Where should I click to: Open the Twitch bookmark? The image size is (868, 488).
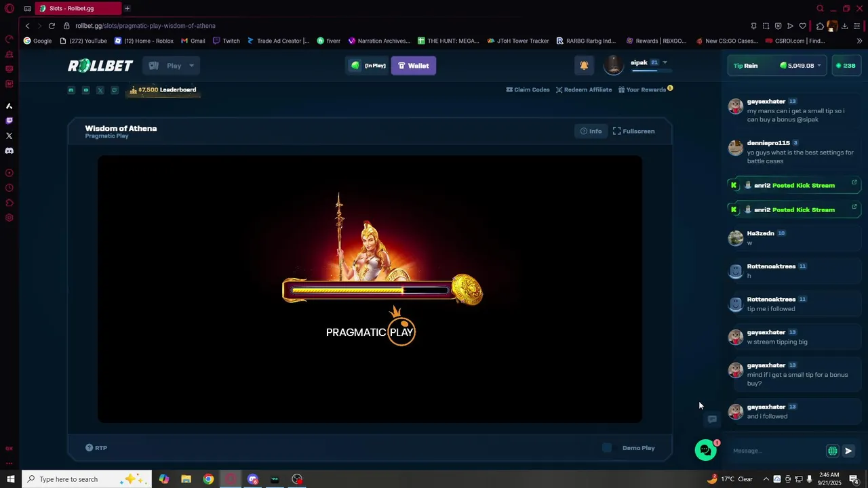coord(226,41)
